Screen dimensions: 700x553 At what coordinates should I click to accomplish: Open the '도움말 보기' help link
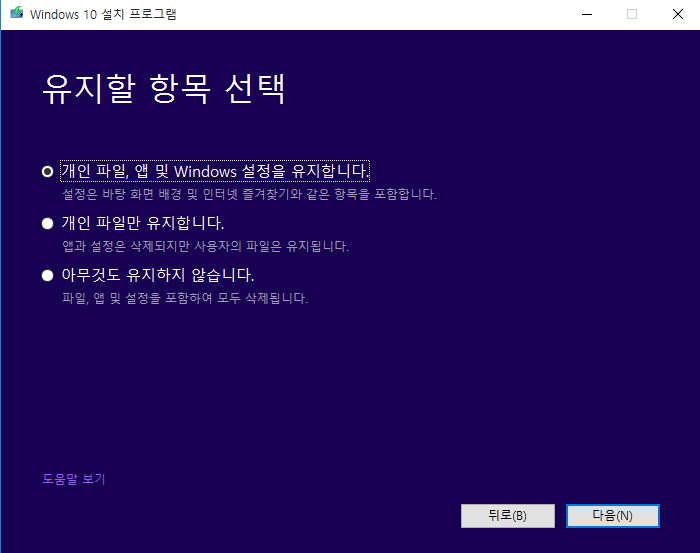74,479
